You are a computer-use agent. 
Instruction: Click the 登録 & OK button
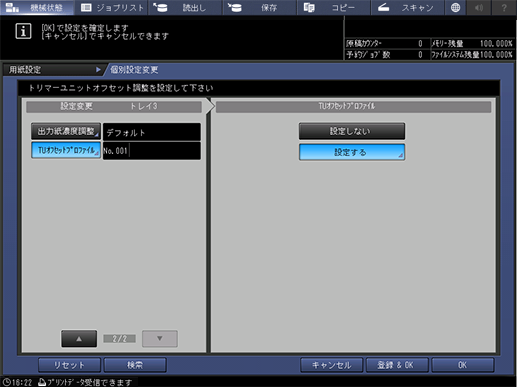point(397,365)
